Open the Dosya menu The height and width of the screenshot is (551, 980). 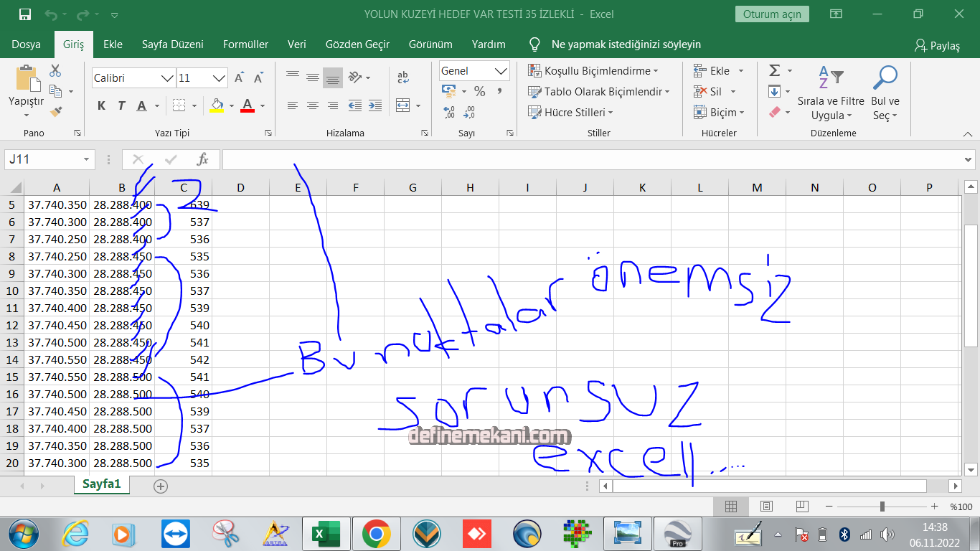pyautogui.click(x=27, y=44)
